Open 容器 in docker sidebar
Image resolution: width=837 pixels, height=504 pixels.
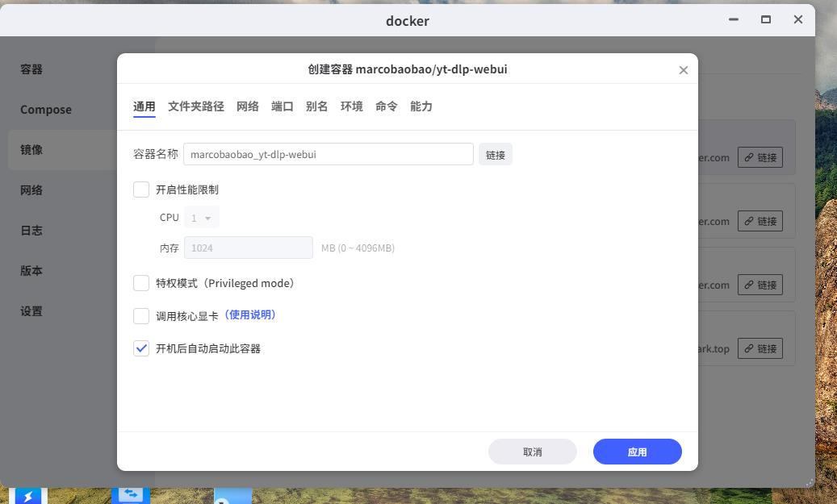click(x=31, y=69)
